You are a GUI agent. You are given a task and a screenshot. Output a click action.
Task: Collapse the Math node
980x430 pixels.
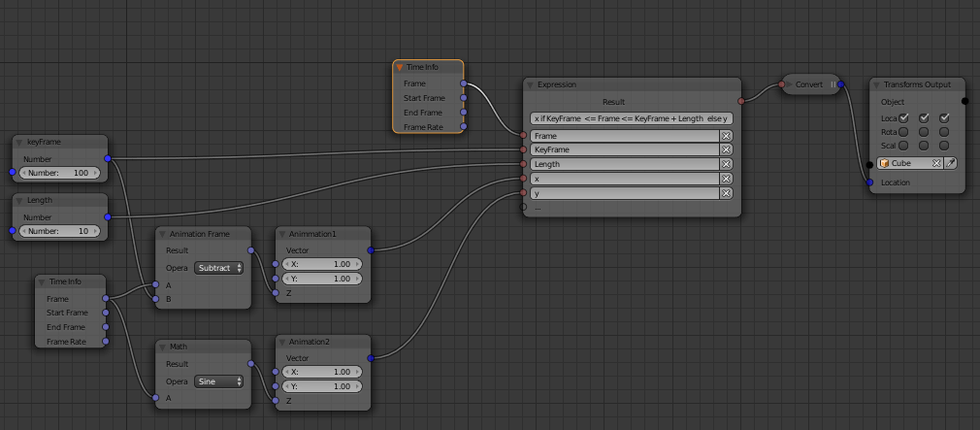click(x=162, y=347)
